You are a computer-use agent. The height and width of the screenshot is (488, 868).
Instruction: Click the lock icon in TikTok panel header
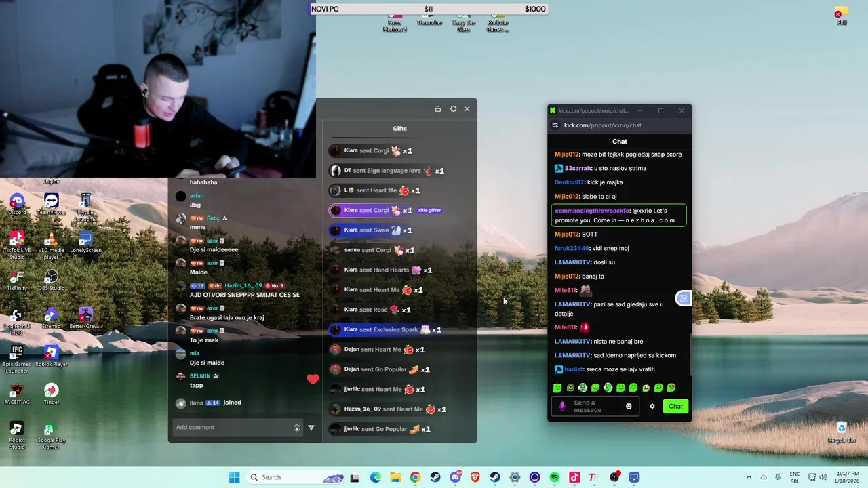coord(438,109)
